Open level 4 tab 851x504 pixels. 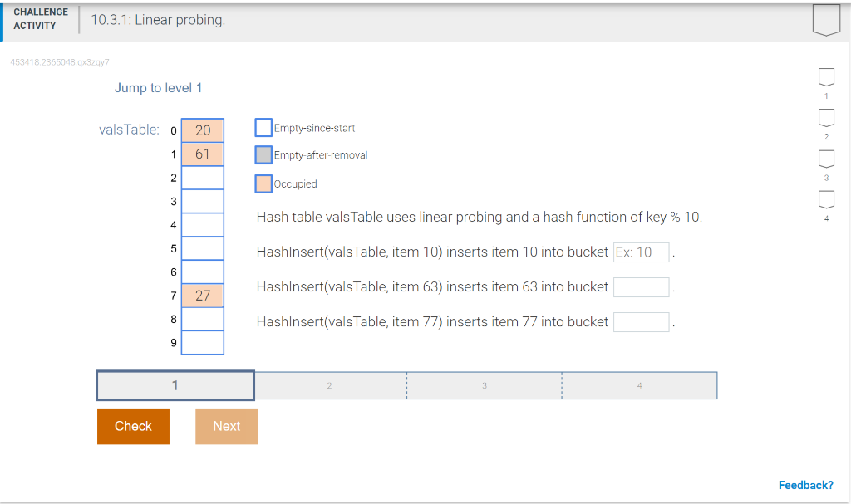tap(639, 384)
